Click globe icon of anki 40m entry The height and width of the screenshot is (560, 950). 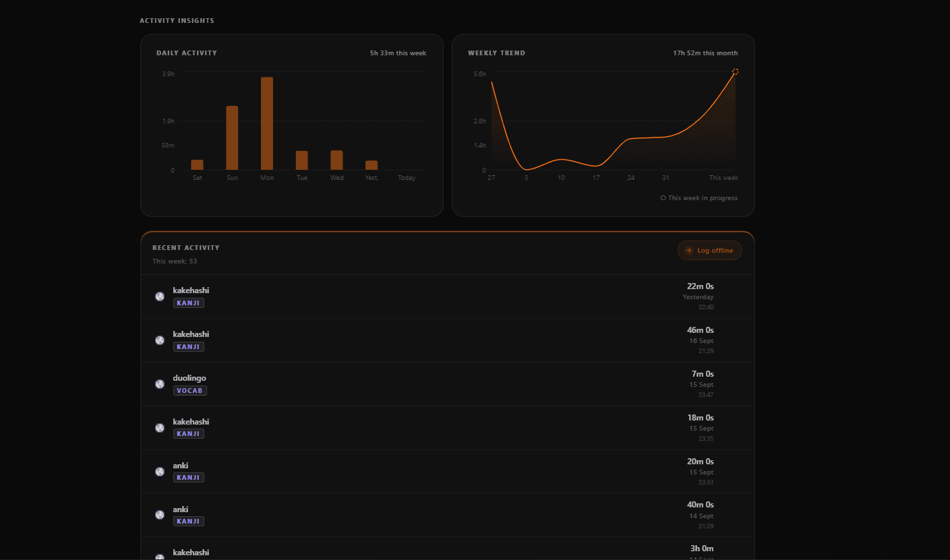160,515
